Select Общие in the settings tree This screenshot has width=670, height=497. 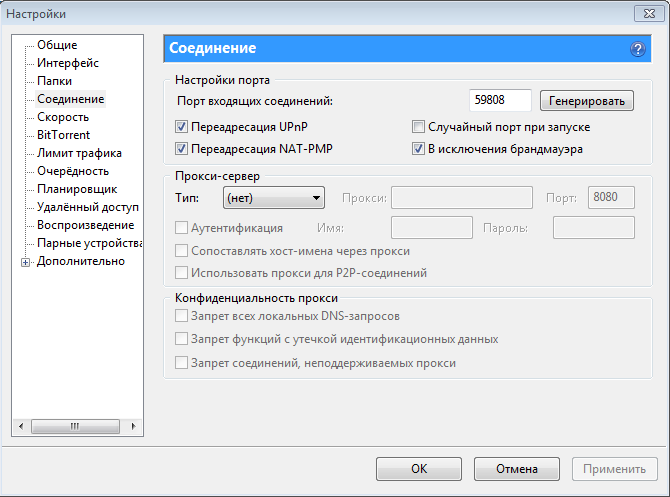tap(57, 45)
